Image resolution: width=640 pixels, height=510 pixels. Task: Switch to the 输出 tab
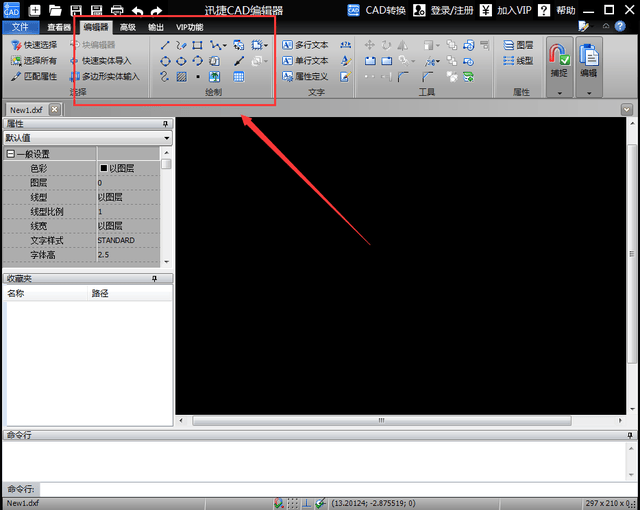pyautogui.click(x=156, y=27)
